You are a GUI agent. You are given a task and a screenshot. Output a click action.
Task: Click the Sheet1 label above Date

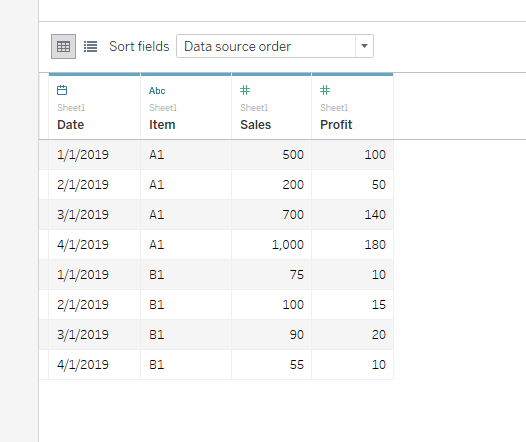71,108
